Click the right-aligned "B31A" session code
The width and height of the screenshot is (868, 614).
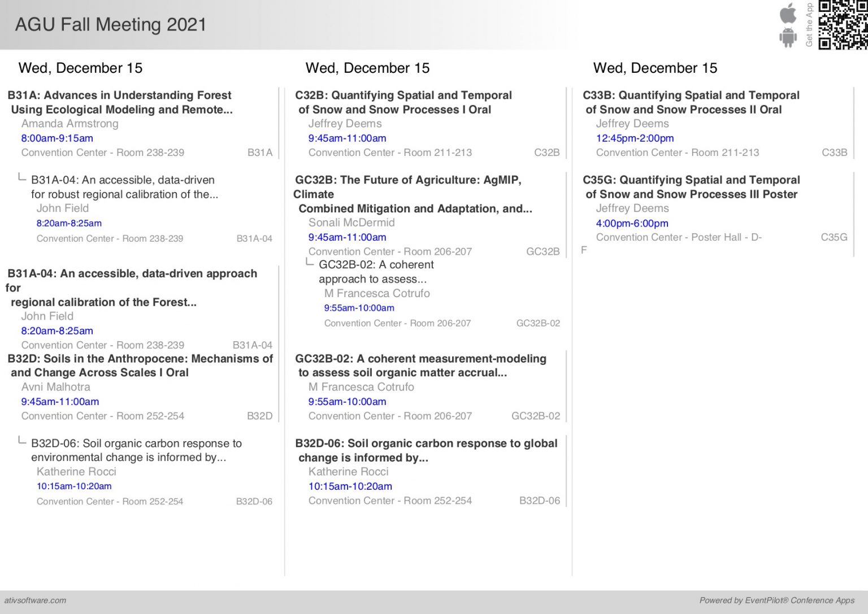(x=260, y=153)
